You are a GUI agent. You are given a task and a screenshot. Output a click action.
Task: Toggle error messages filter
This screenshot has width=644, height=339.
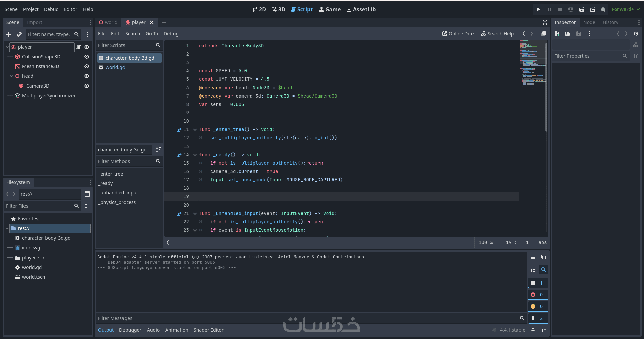[x=538, y=295]
